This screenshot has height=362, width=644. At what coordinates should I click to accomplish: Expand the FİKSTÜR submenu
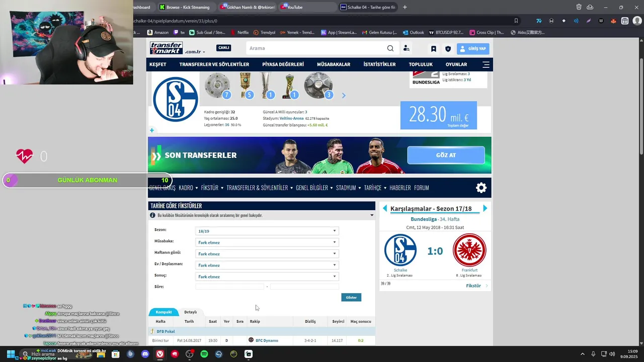[212, 188]
